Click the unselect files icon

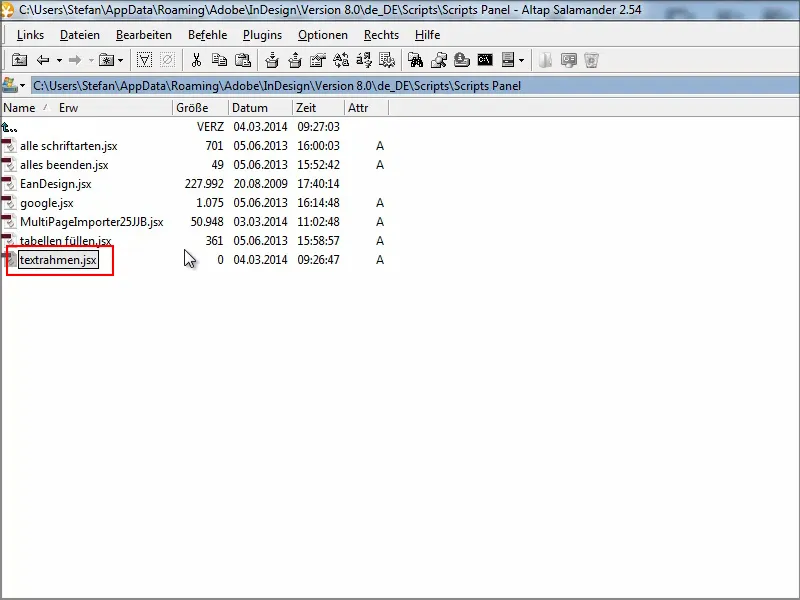(x=167, y=60)
